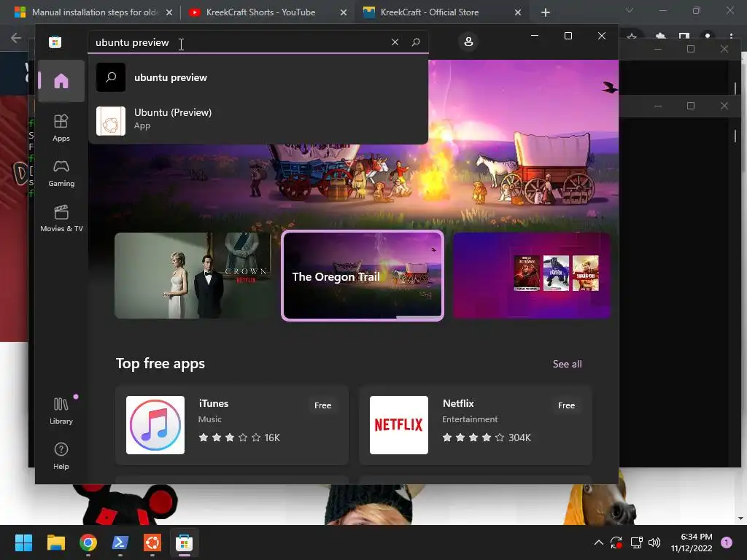This screenshot has height=560, width=747.
Task: Click the search magnifier icon in search box
Action: coord(416,42)
